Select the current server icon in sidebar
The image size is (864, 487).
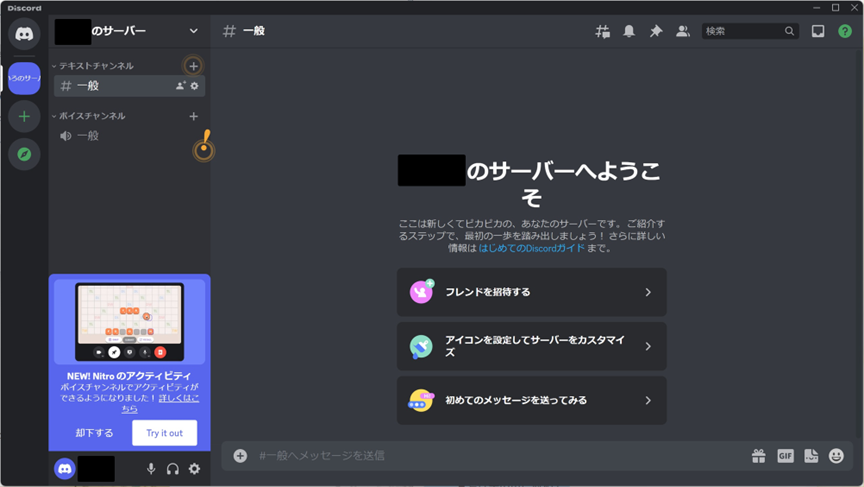(24, 78)
